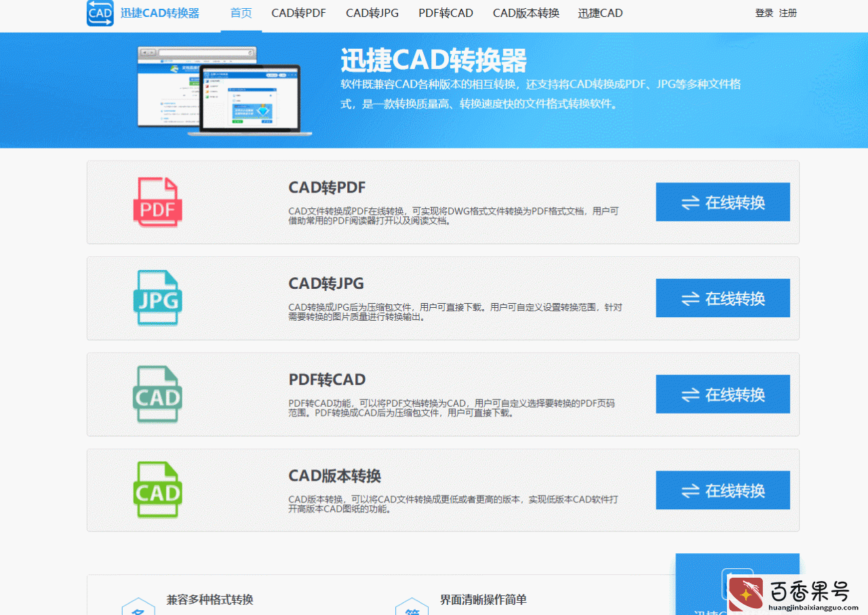Click the banner description text about 软件既兼容CAD
Screen dimensions: 868x615
coord(540,94)
